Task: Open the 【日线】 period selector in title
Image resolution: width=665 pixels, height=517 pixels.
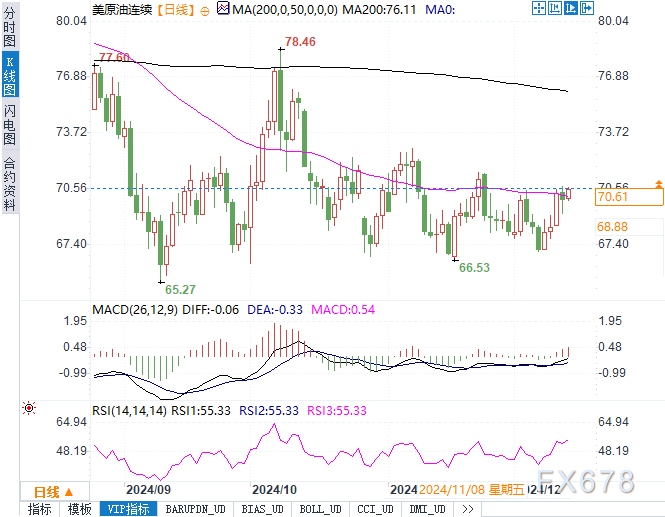Action: [175, 9]
